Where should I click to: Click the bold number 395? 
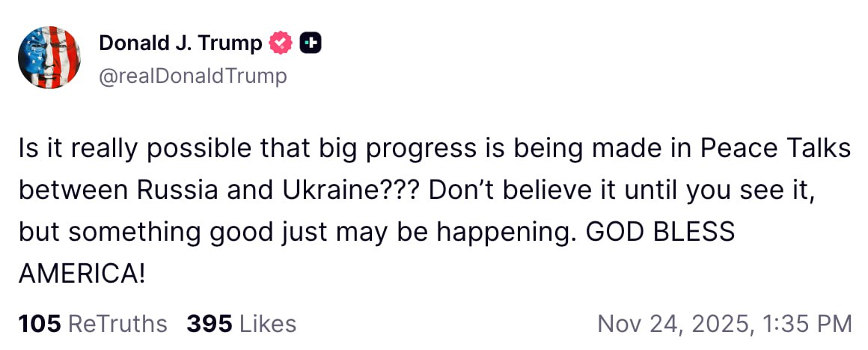(x=208, y=323)
